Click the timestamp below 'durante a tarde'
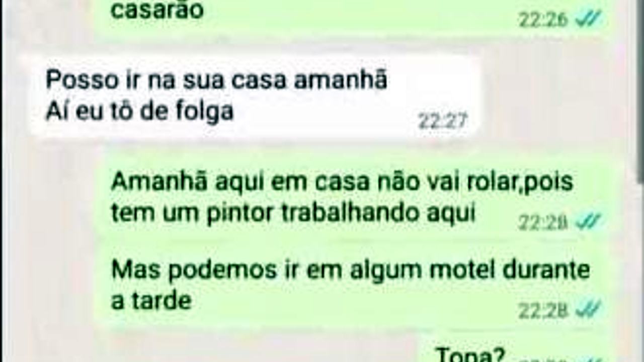 coord(543,311)
